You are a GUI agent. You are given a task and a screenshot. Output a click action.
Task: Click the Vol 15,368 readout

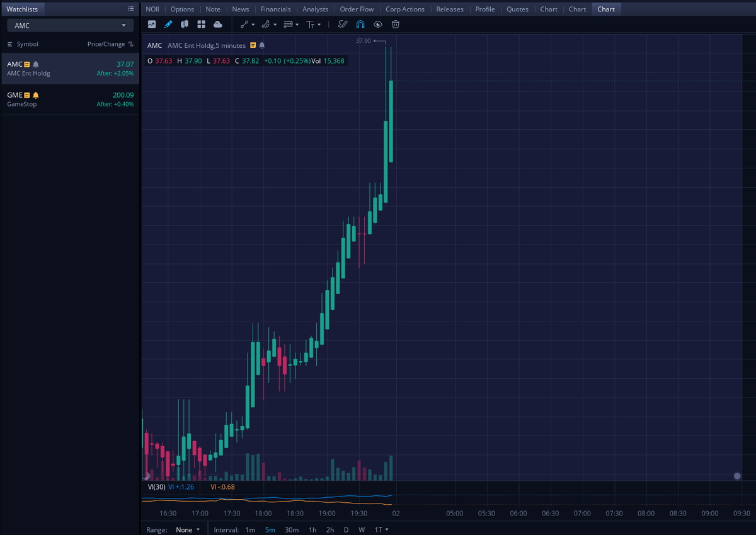click(x=328, y=61)
